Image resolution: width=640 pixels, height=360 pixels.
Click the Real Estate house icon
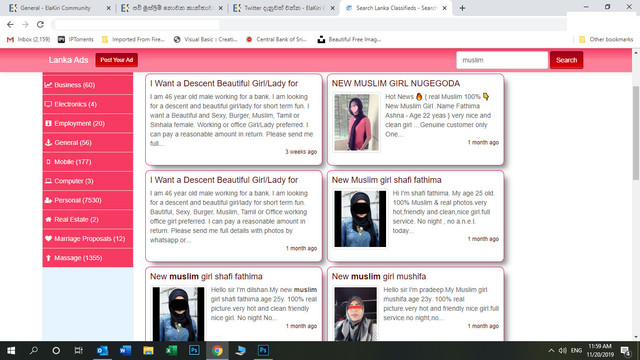48,219
